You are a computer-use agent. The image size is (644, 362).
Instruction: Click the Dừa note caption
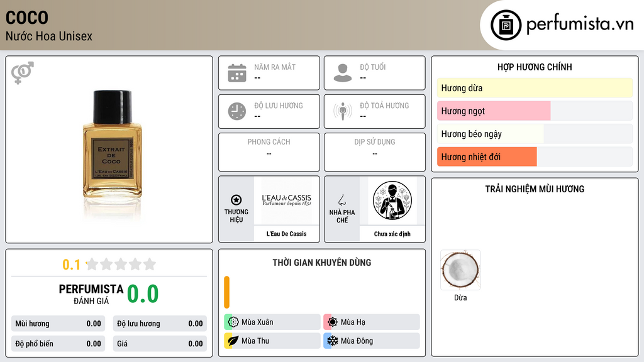[460, 297]
